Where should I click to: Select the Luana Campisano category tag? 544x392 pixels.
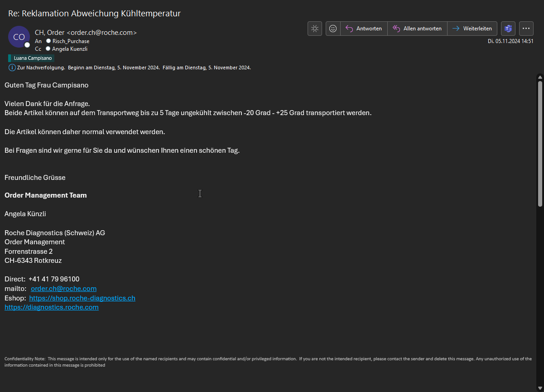pyautogui.click(x=31, y=58)
